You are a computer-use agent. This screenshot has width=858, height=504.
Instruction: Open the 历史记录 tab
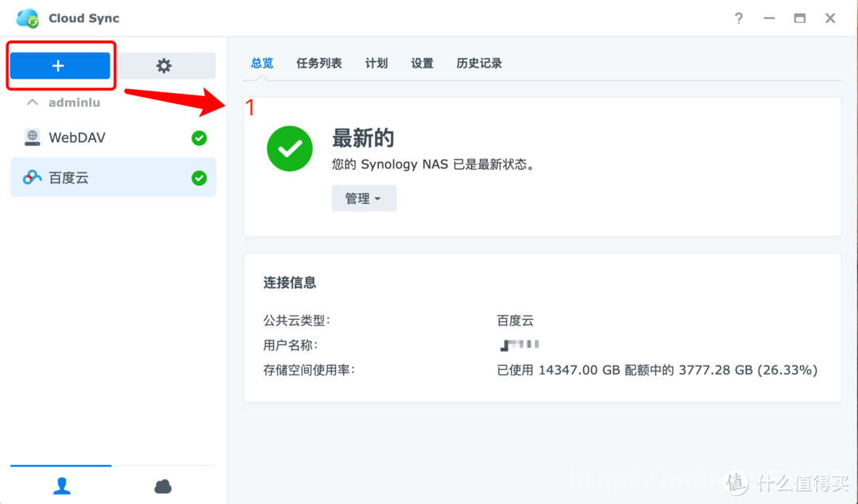[479, 63]
